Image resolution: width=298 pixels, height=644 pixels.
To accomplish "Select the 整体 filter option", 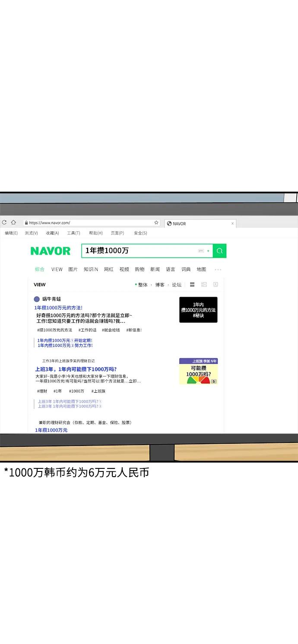I will (x=142, y=285).
